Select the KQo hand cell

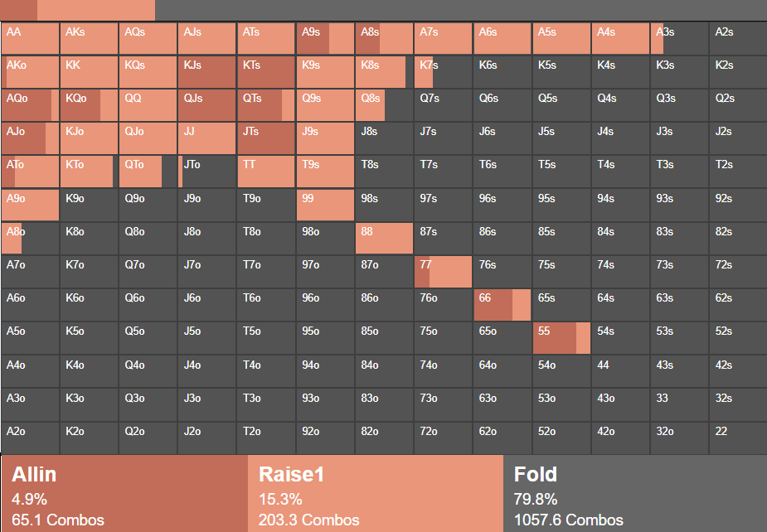point(89,105)
